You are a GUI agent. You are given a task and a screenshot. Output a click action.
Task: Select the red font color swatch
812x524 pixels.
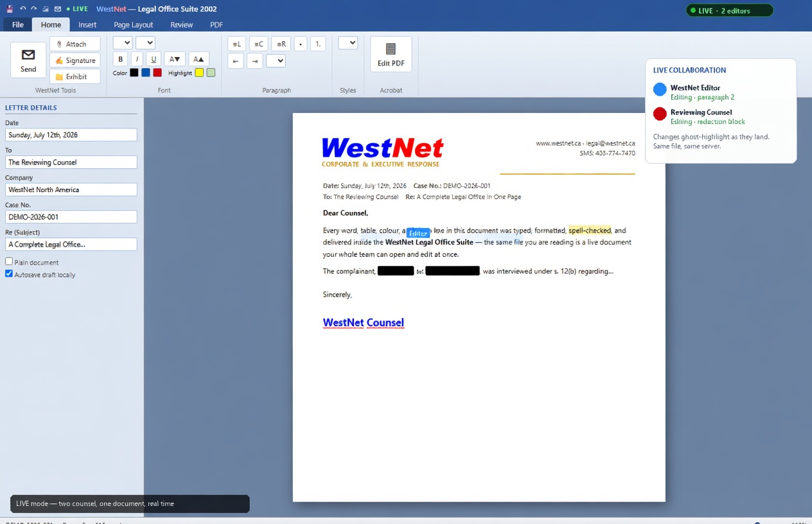click(x=157, y=73)
